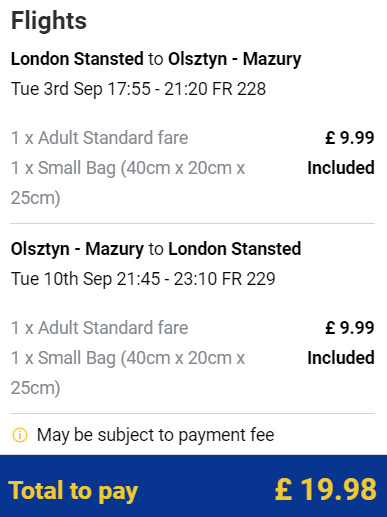Viewport: 387px width, 517px height.
Task: Click return Small Bag item description
Action: click(128, 373)
